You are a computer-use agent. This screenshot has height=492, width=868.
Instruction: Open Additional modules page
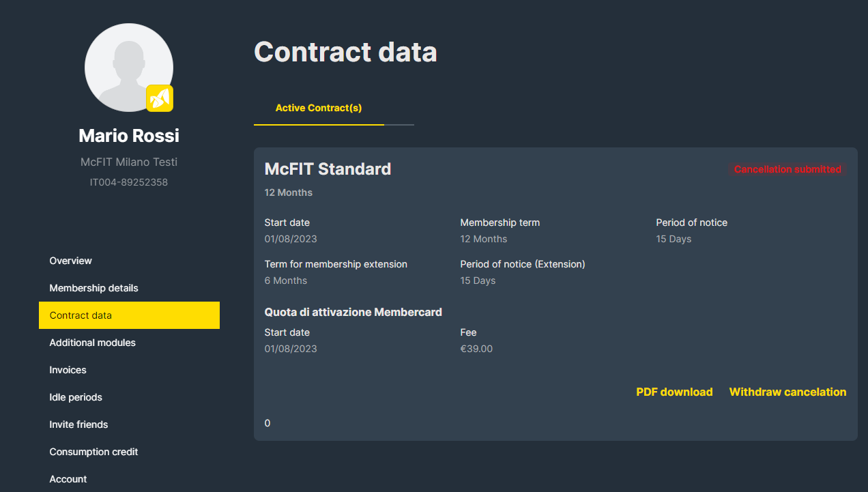[92, 343]
